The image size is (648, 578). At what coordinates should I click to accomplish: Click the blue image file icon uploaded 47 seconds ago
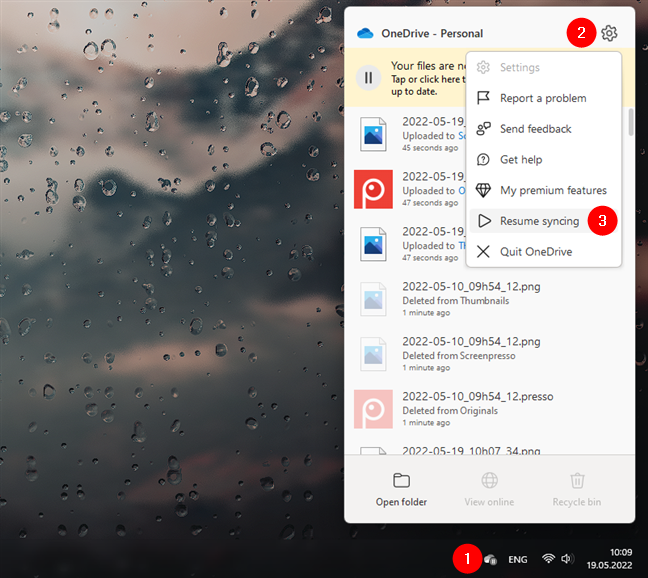(373, 244)
